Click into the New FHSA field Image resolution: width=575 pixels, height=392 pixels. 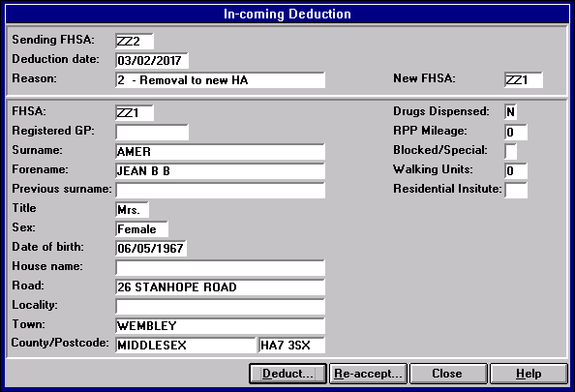[524, 80]
